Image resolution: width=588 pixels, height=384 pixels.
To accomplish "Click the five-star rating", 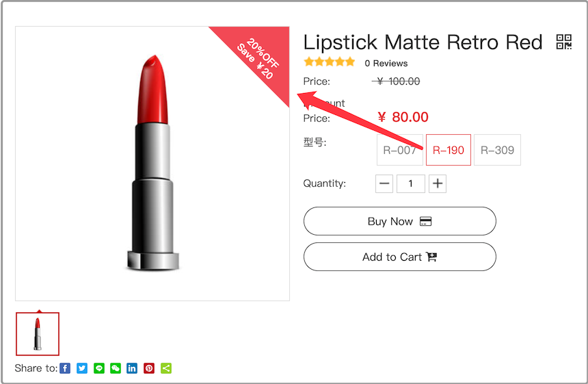I will (x=330, y=62).
